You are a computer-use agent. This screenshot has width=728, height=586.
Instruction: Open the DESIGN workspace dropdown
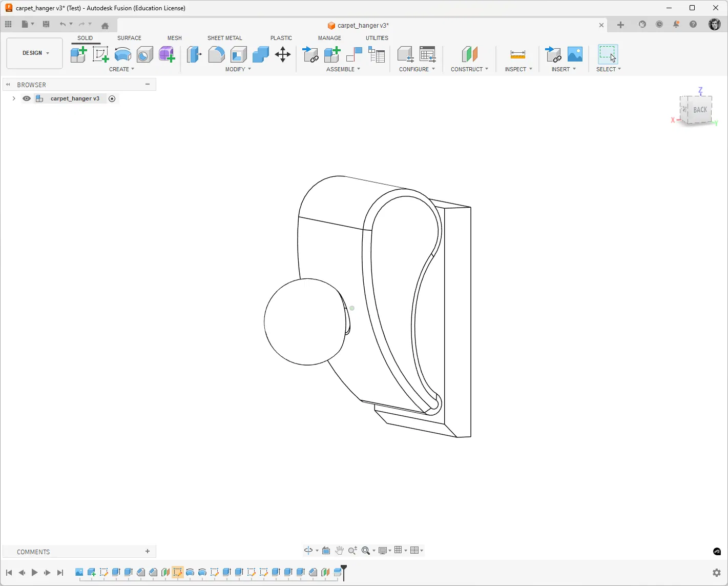point(35,53)
